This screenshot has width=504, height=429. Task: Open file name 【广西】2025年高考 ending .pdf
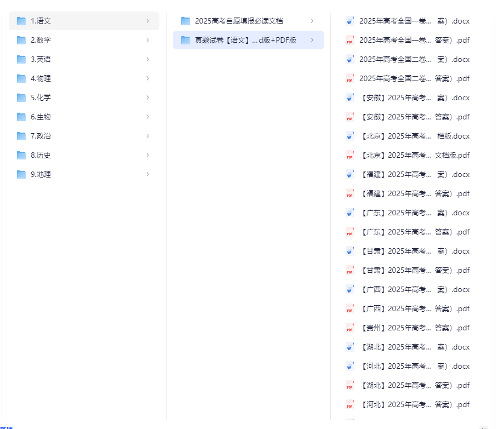coord(414,308)
